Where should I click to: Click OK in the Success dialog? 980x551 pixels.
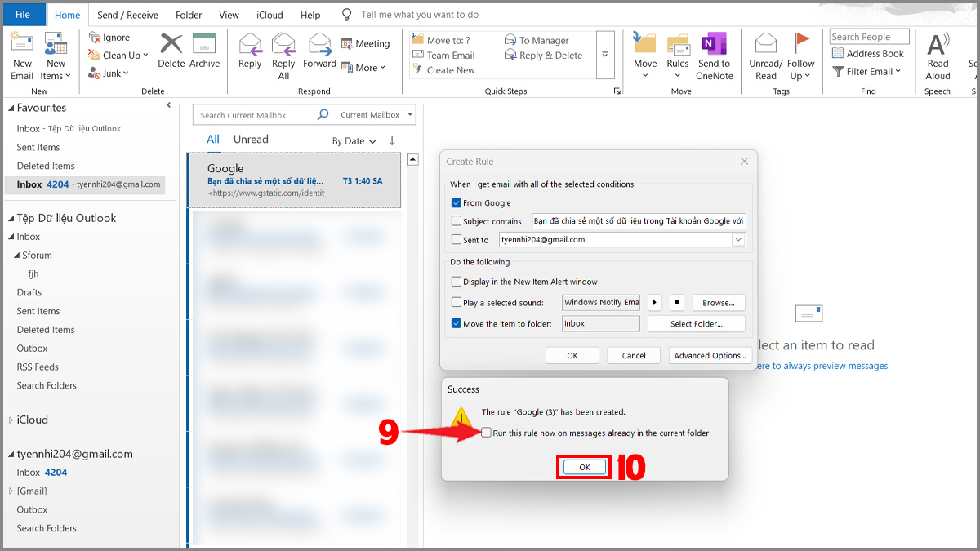[x=585, y=467]
